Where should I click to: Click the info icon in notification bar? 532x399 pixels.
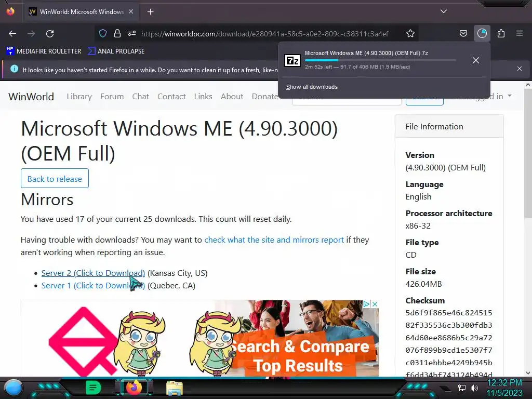click(x=14, y=69)
